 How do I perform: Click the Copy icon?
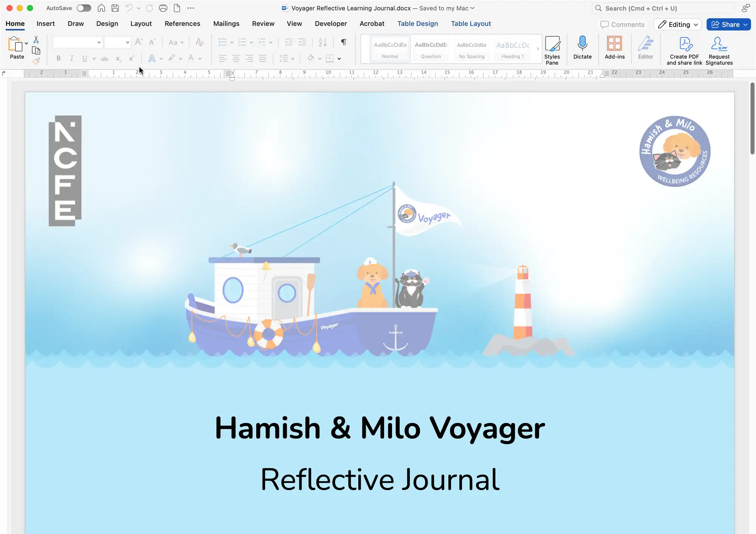(x=36, y=50)
